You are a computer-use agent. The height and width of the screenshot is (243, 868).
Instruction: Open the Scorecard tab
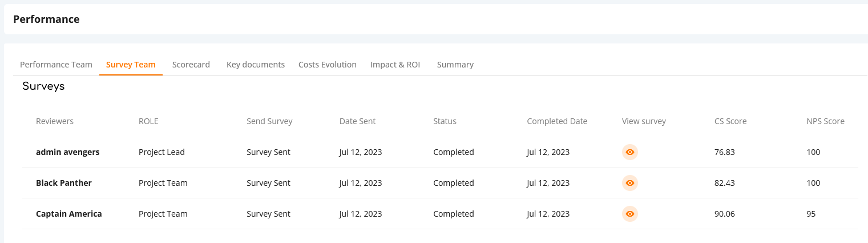(x=191, y=65)
